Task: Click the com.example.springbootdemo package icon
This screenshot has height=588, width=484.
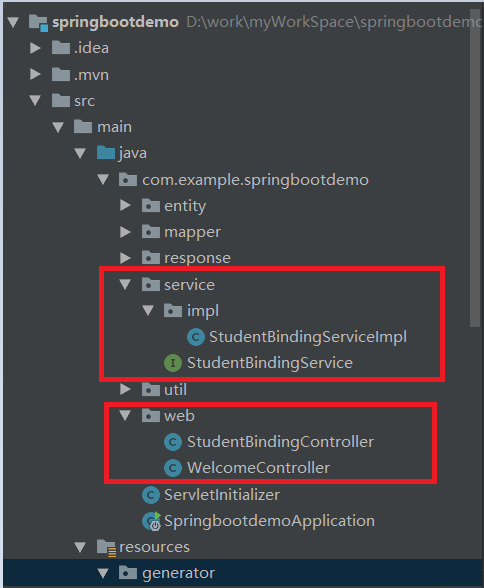Action: point(128,179)
